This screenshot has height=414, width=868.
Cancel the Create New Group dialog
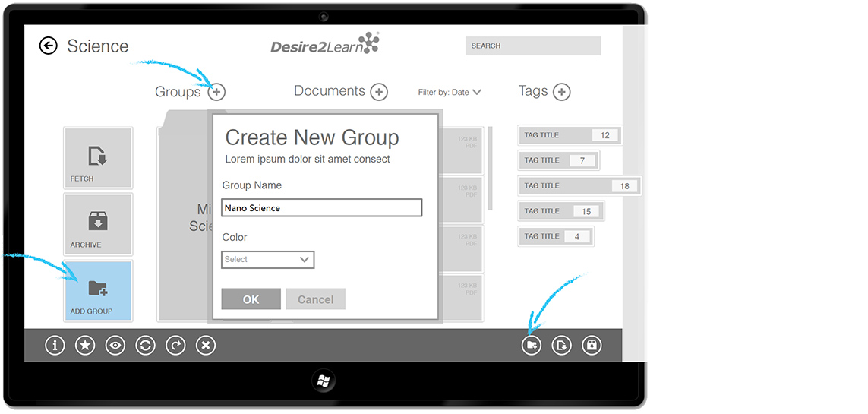315,299
